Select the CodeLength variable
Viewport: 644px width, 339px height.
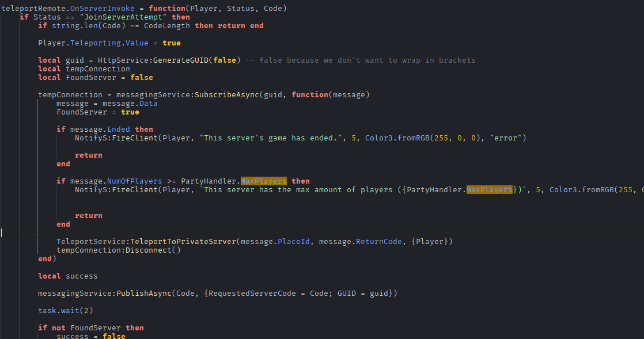[x=166, y=25]
